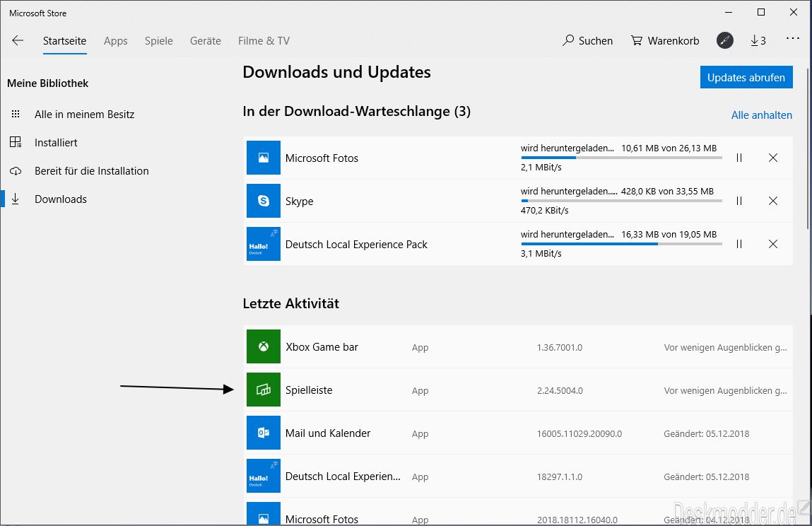812x526 pixels.
Task: Click the icon beside Installiert
Action: [x=16, y=142]
